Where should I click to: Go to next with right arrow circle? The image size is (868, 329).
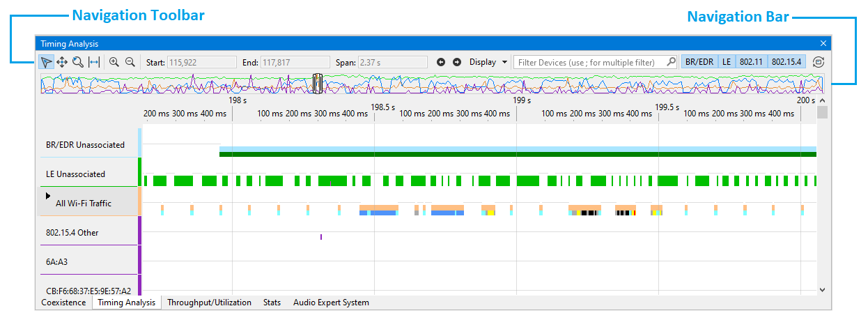coord(457,62)
